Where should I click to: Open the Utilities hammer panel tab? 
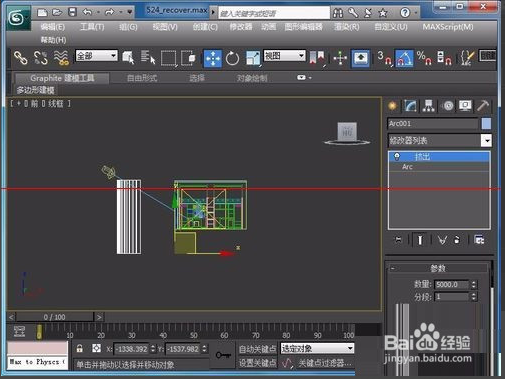coord(483,106)
